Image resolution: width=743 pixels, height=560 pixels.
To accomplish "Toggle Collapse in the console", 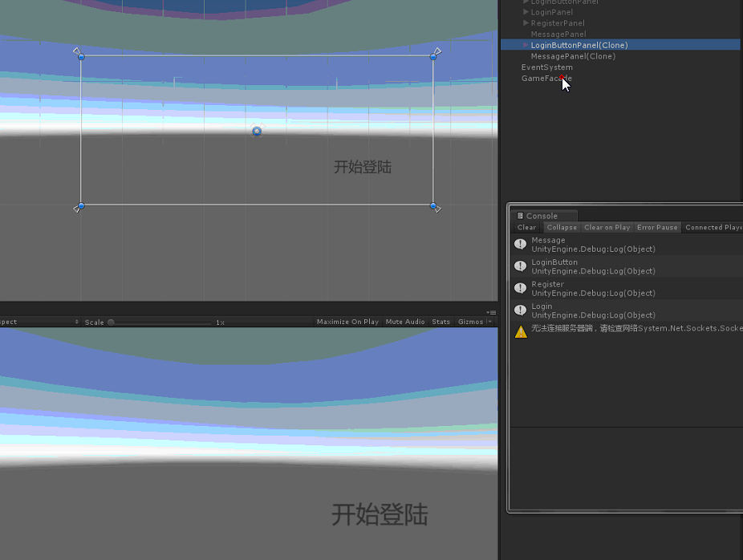I will (562, 227).
